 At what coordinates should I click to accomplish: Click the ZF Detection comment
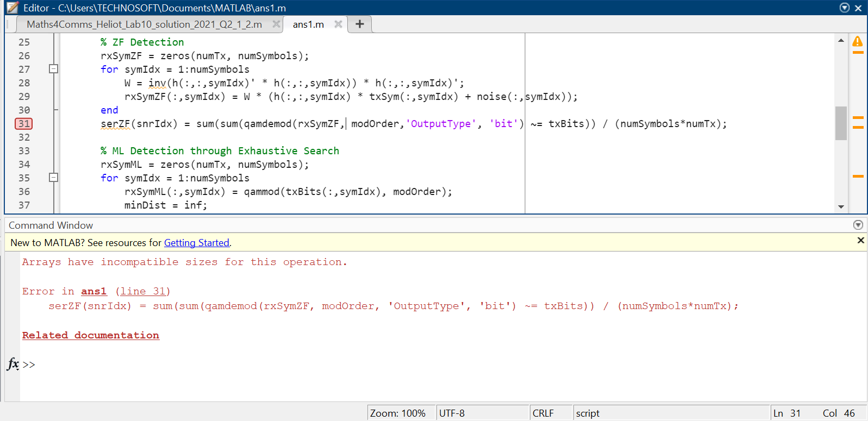coord(142,42)
